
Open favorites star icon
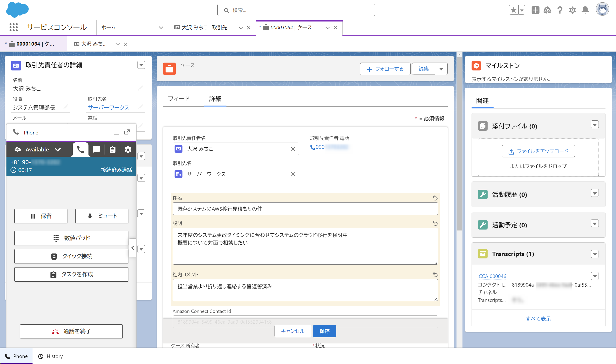513,10
